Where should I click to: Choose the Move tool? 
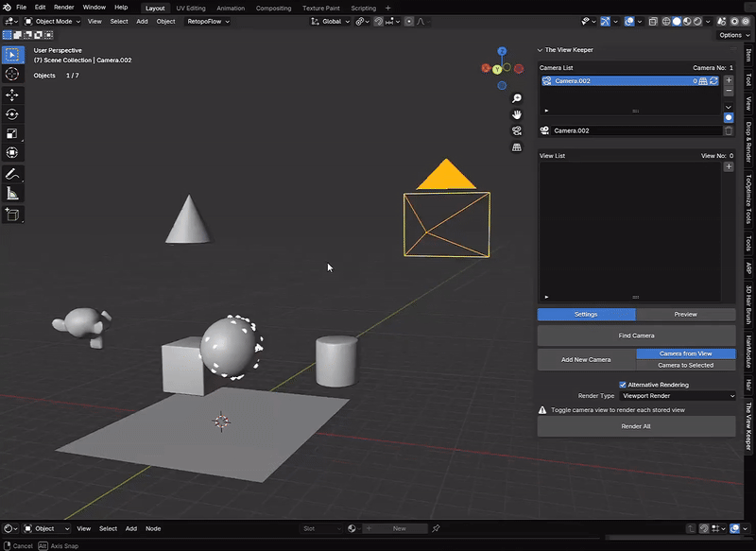pos(12,95)
